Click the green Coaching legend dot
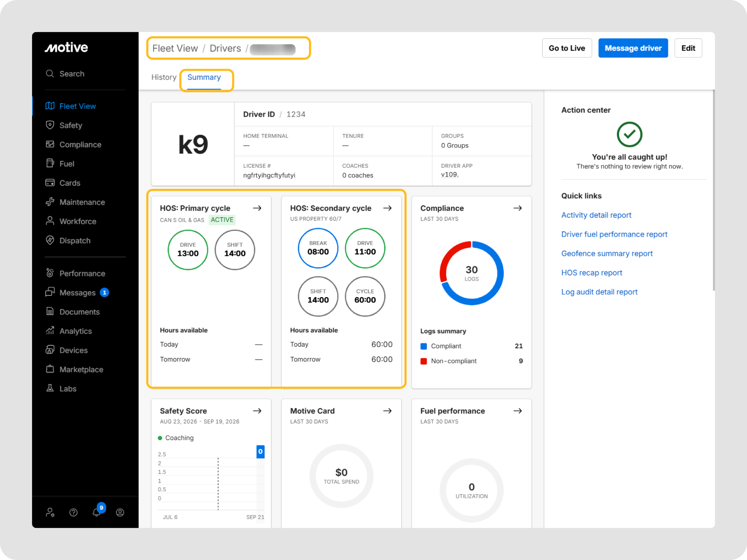The height and width of the screenshot is (560, 747). pyautogui.click(x=160, y=438)
